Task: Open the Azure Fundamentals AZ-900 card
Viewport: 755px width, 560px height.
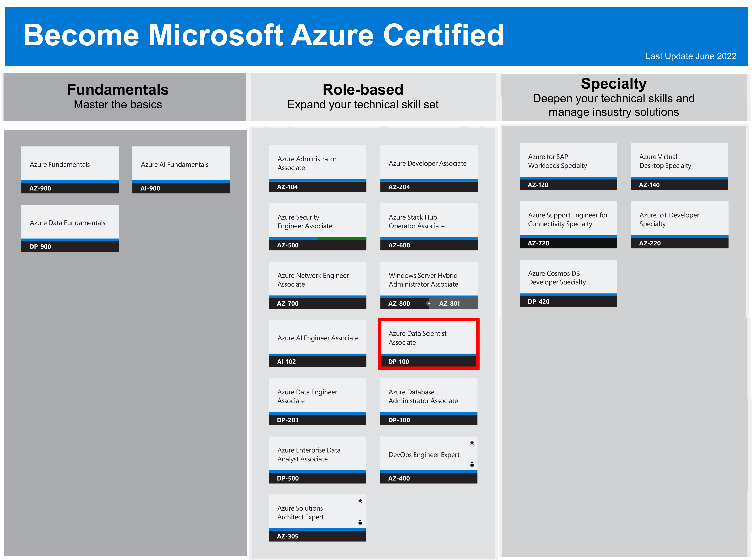Action: tap(70, 170)
